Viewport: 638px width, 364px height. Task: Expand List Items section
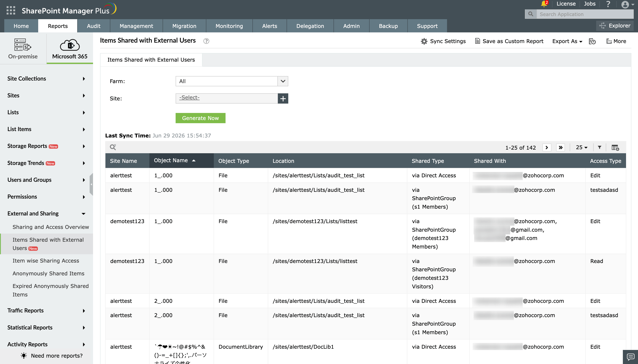point(47,129)
